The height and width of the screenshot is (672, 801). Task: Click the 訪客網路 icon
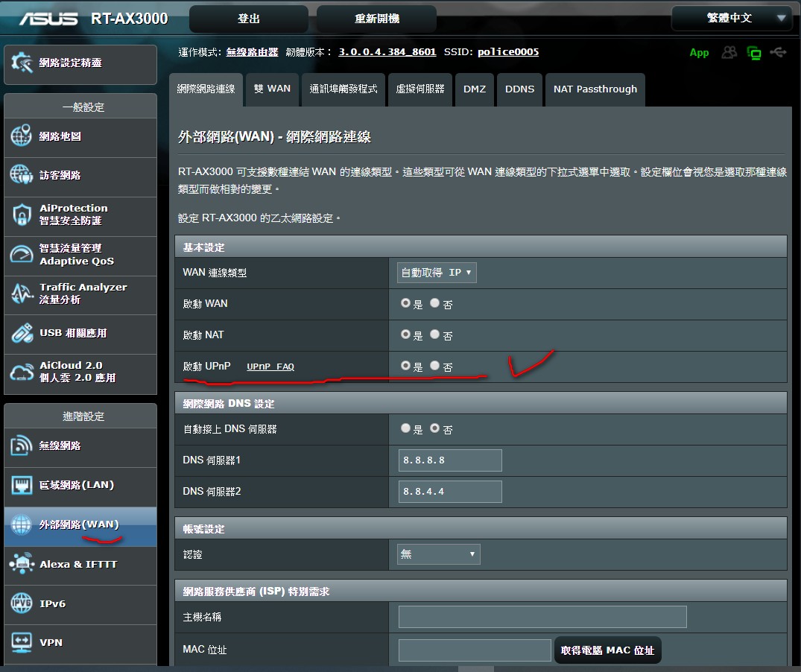(22, 174)
